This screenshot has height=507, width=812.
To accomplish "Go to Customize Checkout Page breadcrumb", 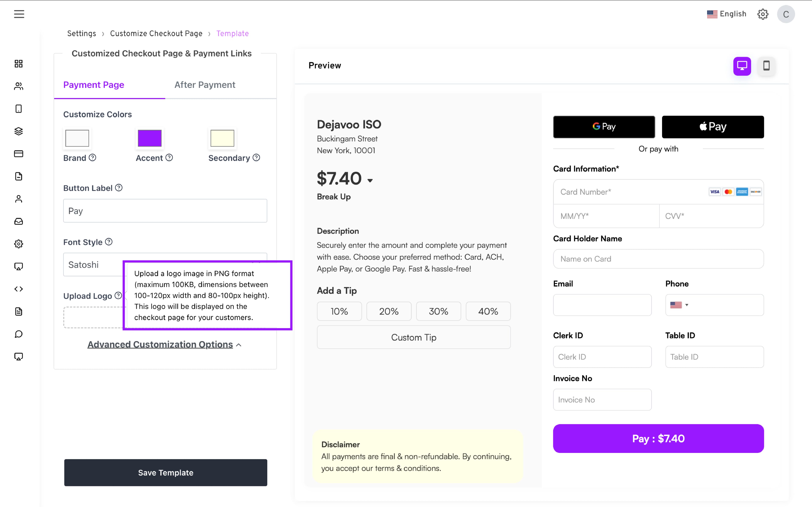I will 156,34.
